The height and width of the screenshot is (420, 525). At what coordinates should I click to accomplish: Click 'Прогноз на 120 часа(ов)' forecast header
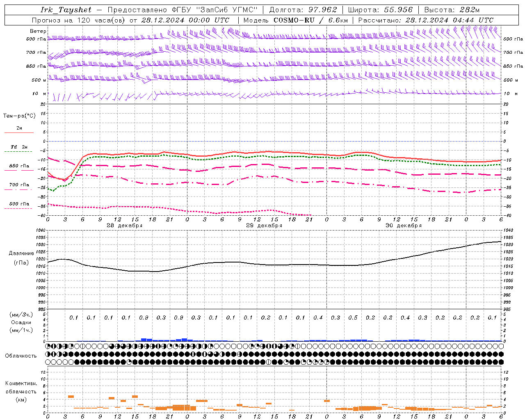79,20
